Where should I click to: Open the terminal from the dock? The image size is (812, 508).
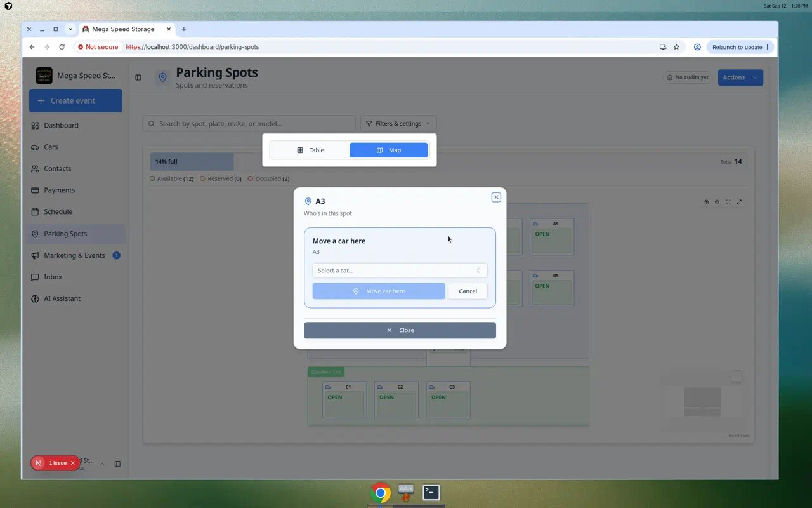click(x=431, y=492)
